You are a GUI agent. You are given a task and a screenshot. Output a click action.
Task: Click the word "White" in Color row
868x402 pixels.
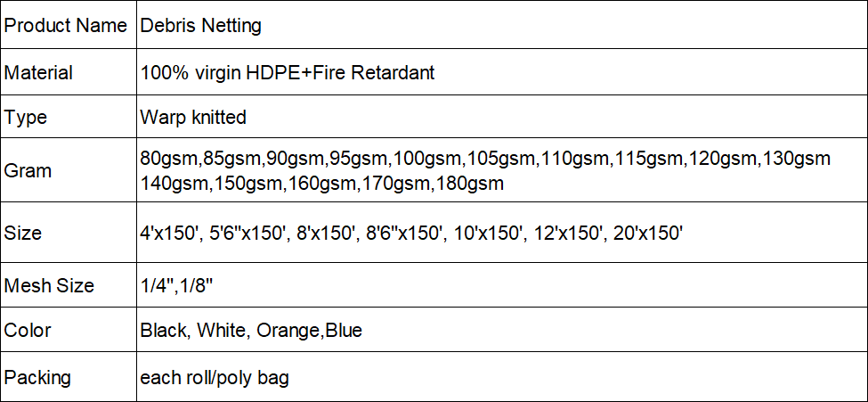222,330
